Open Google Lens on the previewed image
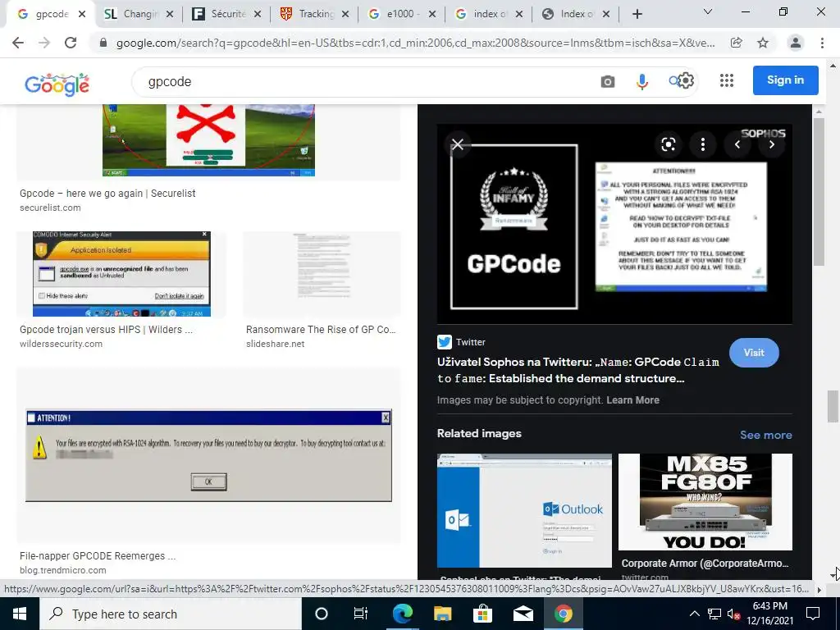 668,144
